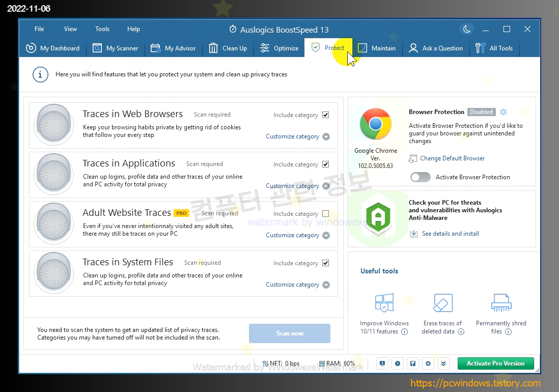Enable Include category for Adult Website Traces
This screenshot has width=559, height=392.
coord(325,213)
